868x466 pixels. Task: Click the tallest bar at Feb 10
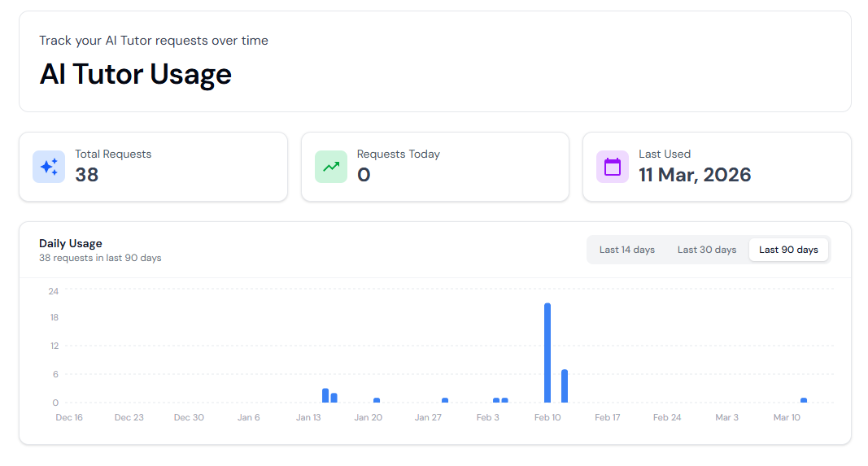[547, 353]
